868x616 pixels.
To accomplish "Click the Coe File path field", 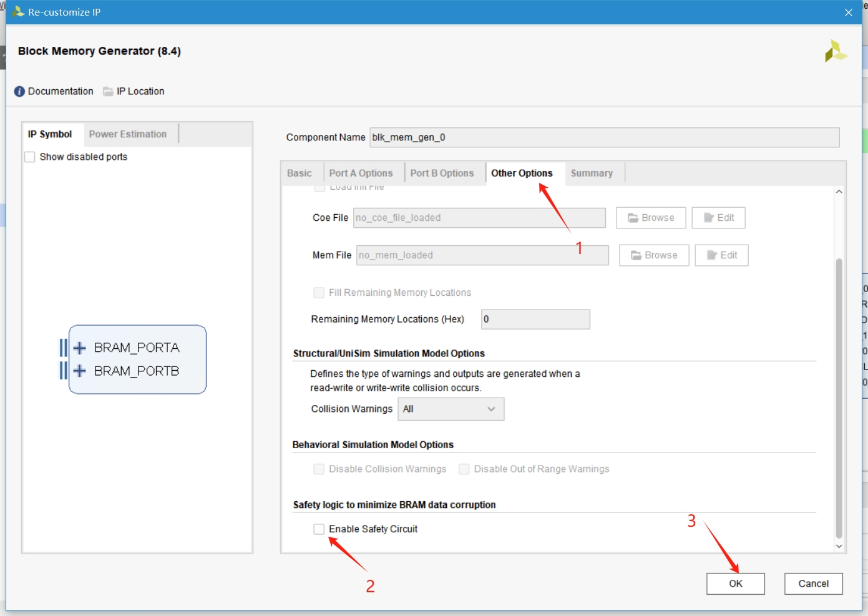I will (x=479, y=218).
